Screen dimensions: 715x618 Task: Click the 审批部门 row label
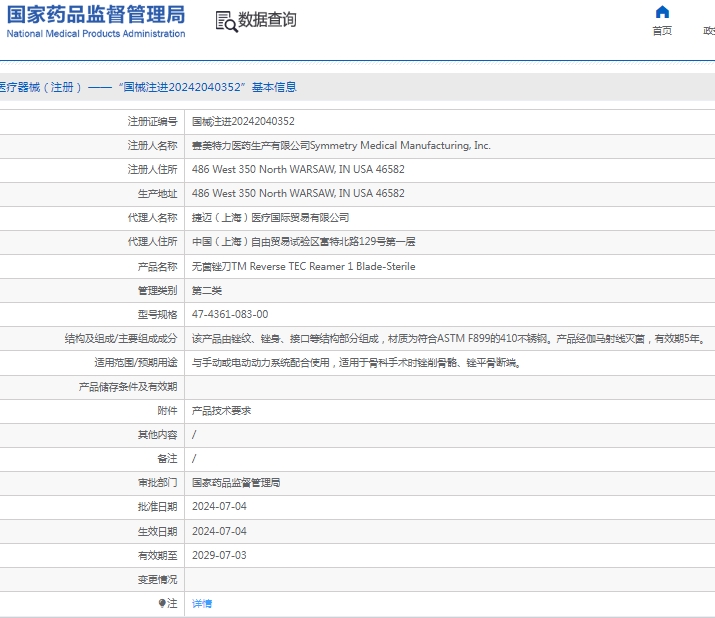157,483
